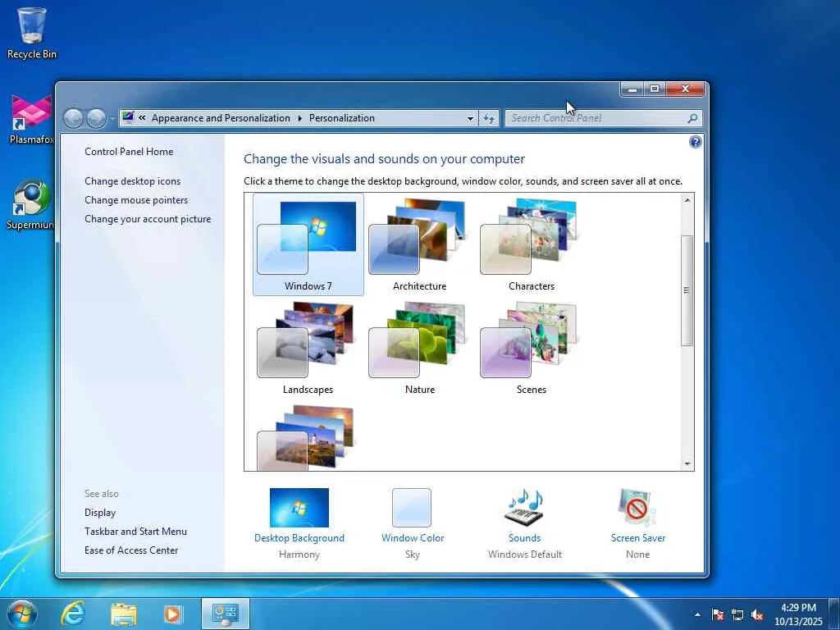Click the Control Panel address bar icon
The width and height of the screenshot is (840, 630).
coord(128,118)
